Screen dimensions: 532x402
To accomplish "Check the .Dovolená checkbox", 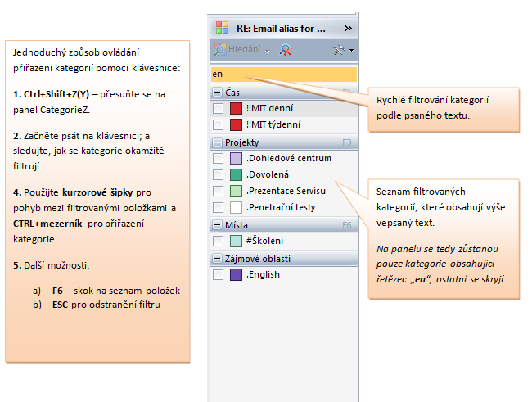I will tap(219, 174).
